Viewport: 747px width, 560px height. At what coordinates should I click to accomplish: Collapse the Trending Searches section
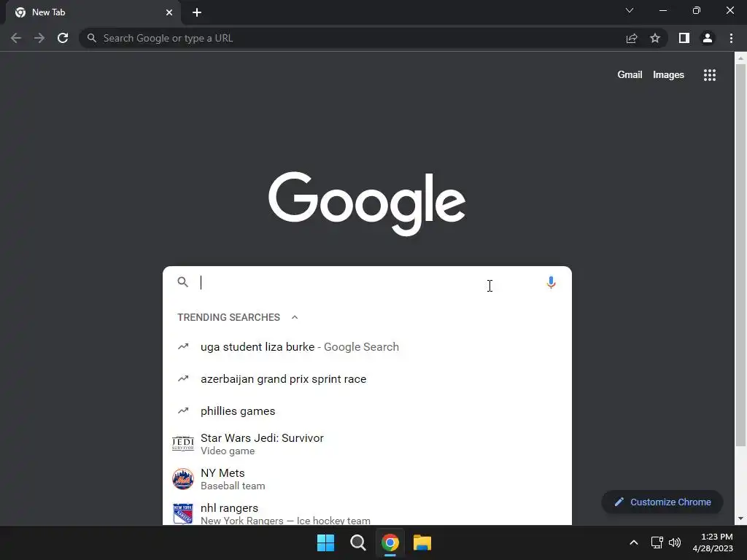295,317
